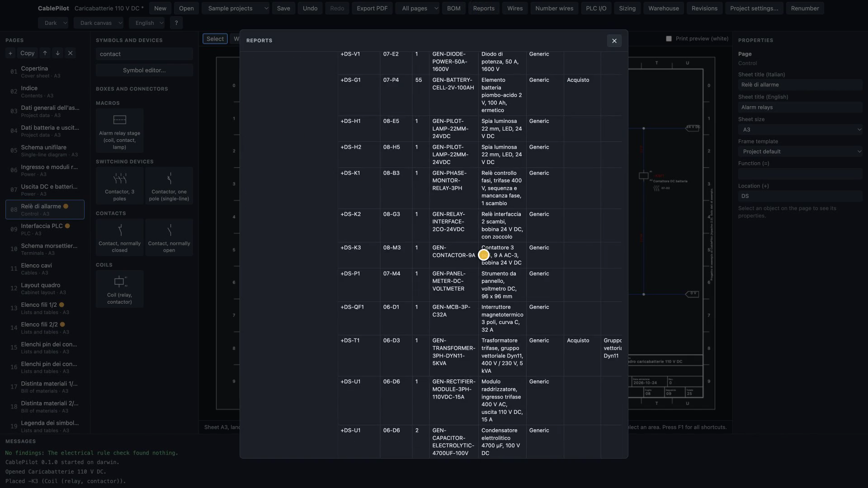Pick the Contact, normally closed symbol
This screenshot has height=488, width=868.
[x=119, y=237]
